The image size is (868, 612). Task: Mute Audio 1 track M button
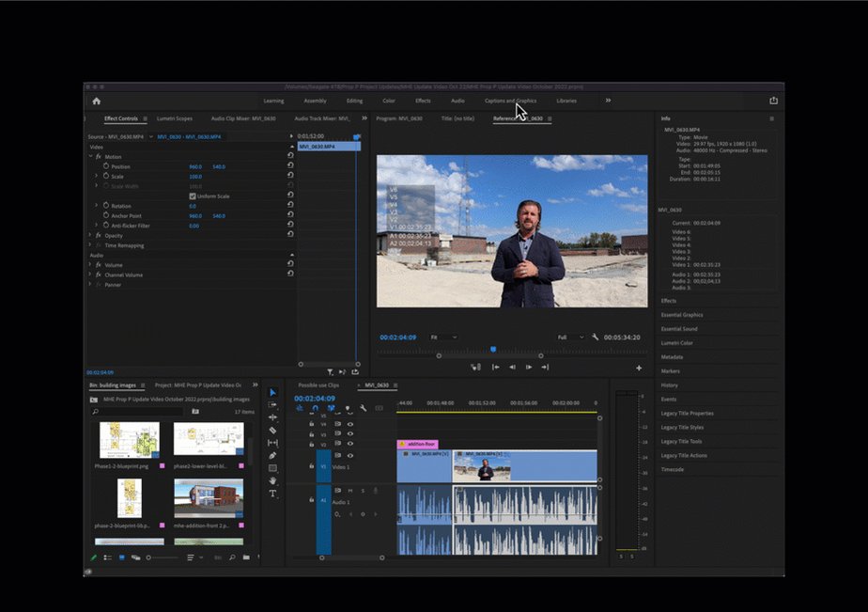[349, 491]
